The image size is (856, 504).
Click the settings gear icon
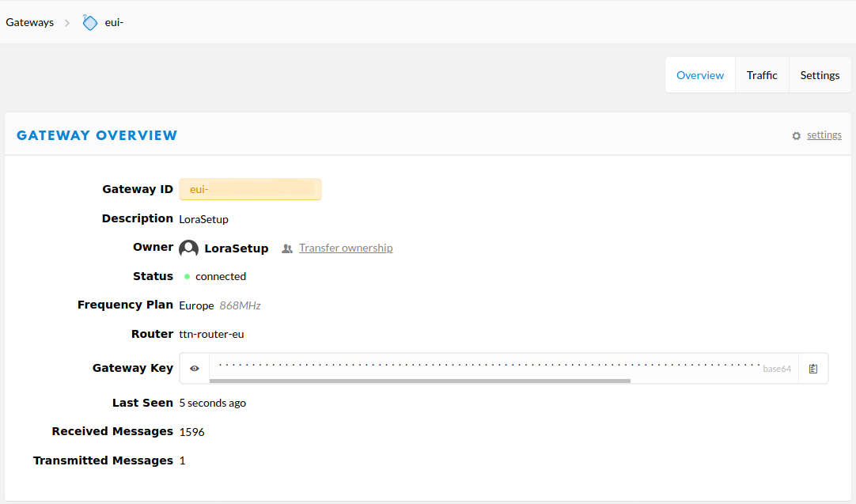(797, 136)
